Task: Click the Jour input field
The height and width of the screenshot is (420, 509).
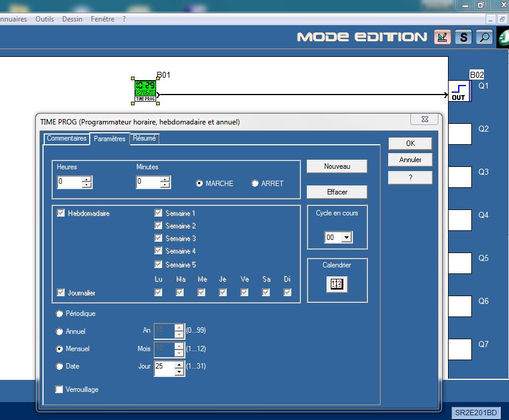Action: [164, 369]
